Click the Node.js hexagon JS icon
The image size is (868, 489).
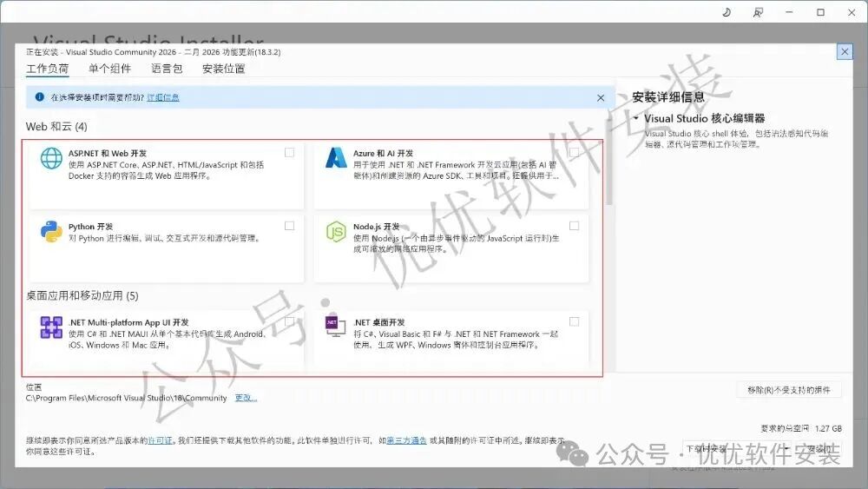[x=336, y=232]
